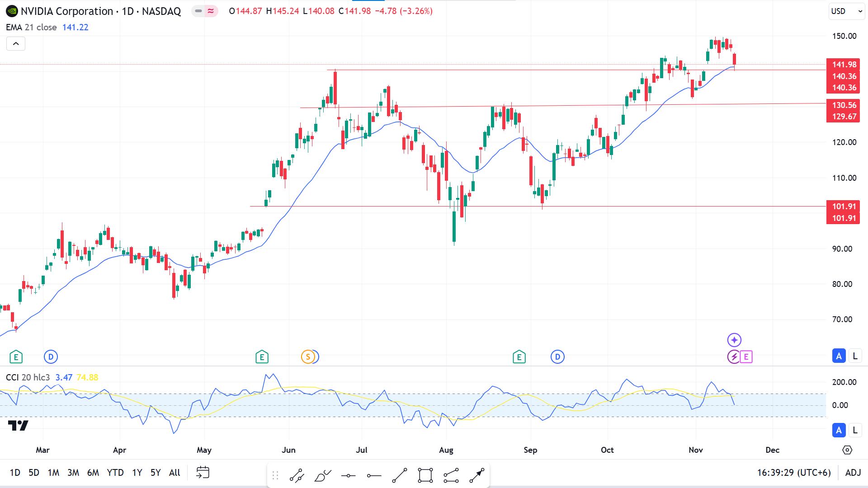Toggle ADJ adjusted data
Viewport: 868px width, 488px height.
click(853, 473)
